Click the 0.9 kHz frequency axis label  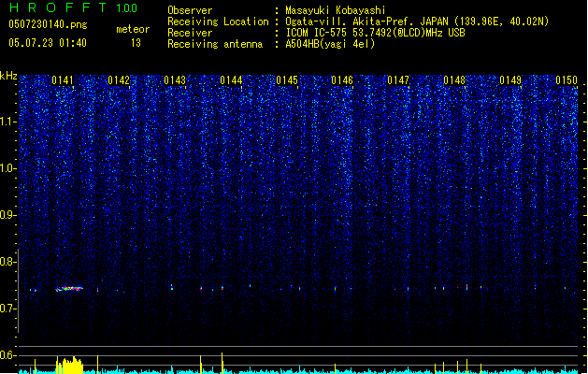(7, 215)
